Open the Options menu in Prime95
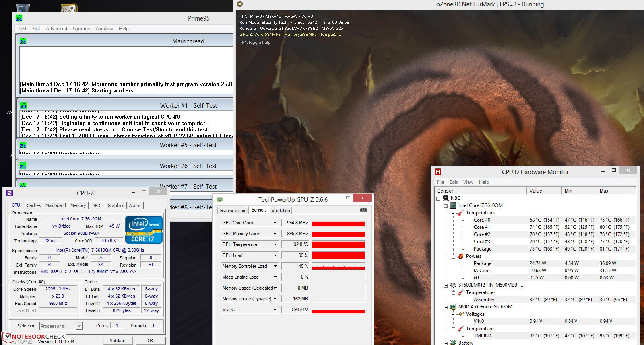The height and width of the screenshot is (345, 644). 81,29
